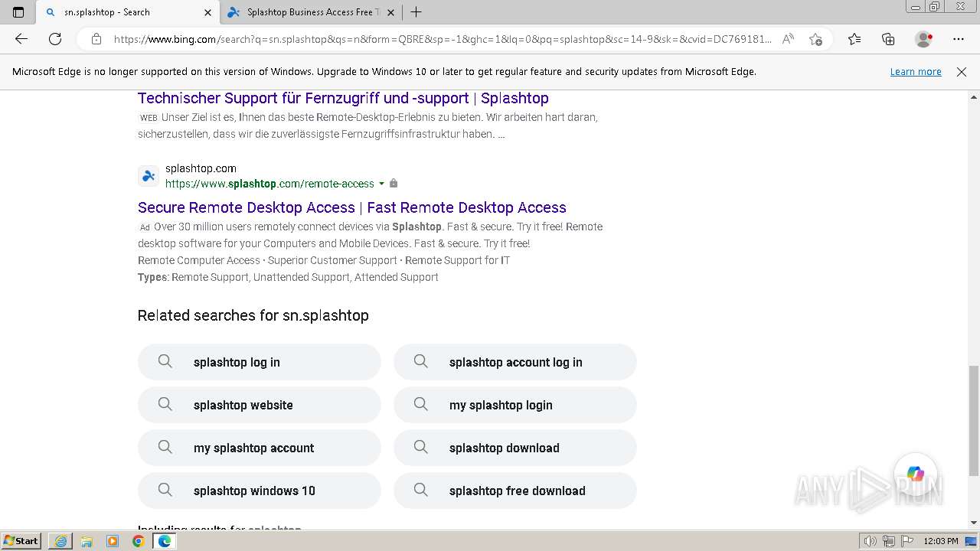
Task: Search related 'splashtop free download'
Action: click(514, 491)
